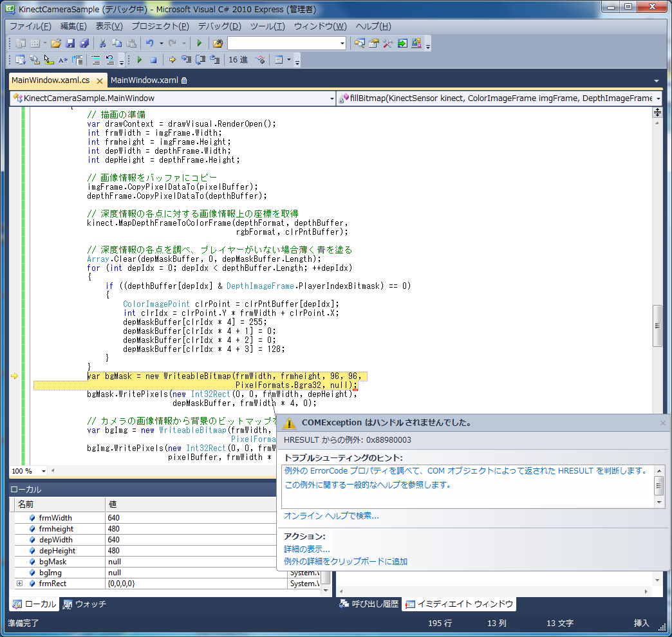672x637 pixels.
Task: Toggle the 16進 hexadecimal display button
Action: (238, 60)
